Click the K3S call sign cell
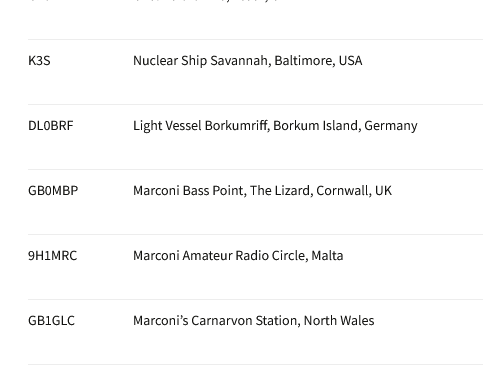The width and height of the screenshot is (483, 365). point(39,61)
